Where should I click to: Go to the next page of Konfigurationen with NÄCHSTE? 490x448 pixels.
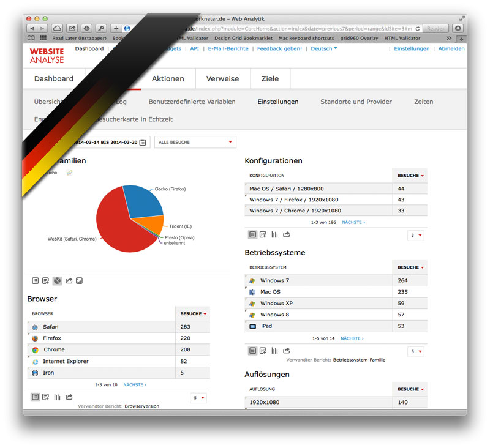tap(353, 222)
